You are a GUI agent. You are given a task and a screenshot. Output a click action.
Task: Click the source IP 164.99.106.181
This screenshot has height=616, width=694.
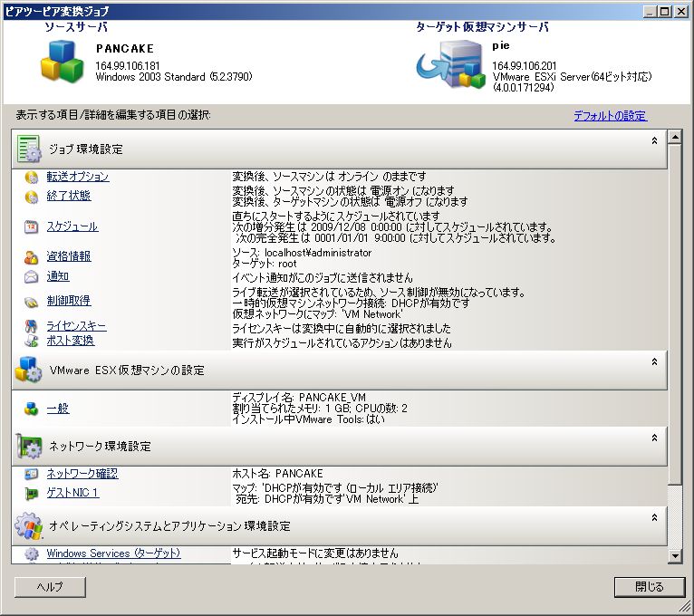(128, 65)
